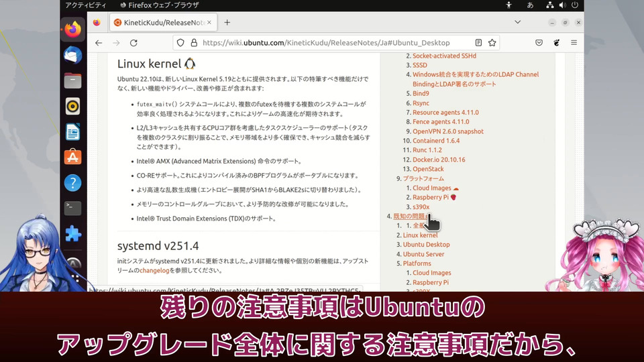Open Cloud Images under Platforms
This screenshot has width=644, height=362.
431,273
